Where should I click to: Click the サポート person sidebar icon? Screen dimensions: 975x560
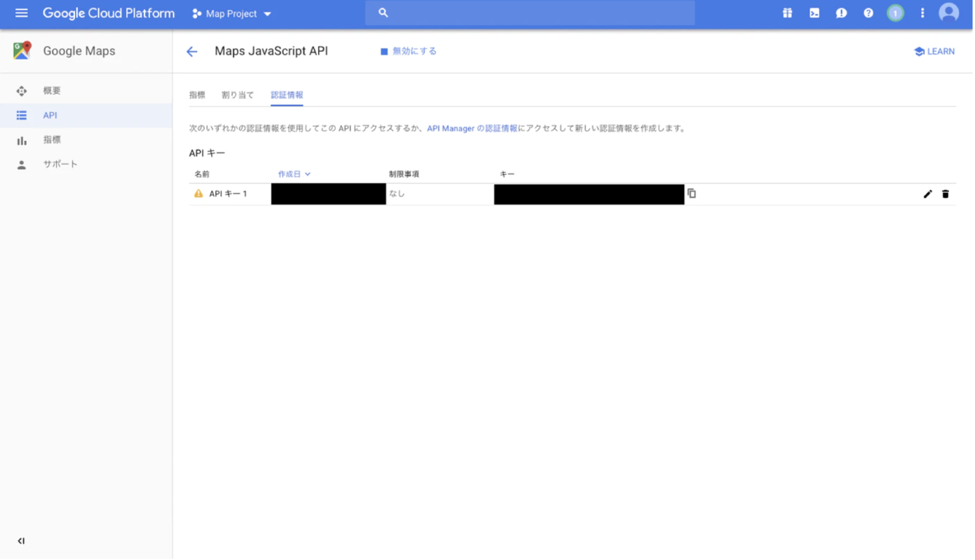point(22,165)
